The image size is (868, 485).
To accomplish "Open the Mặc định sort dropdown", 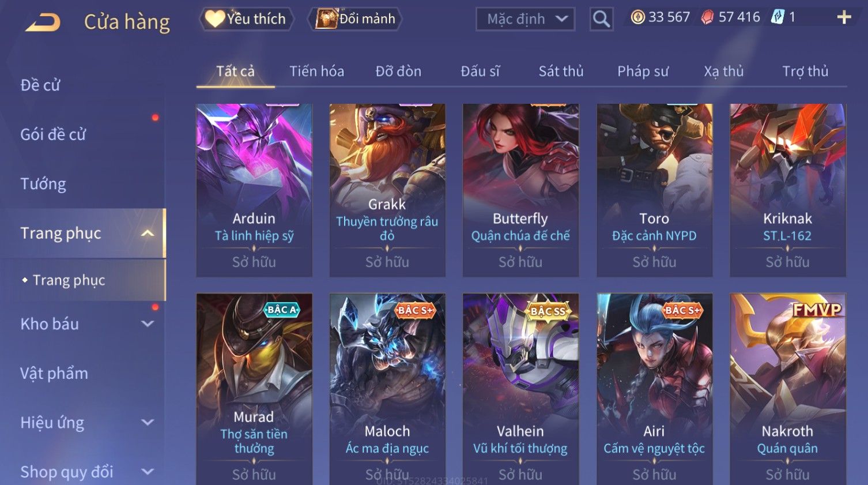I will click(526, 20).
